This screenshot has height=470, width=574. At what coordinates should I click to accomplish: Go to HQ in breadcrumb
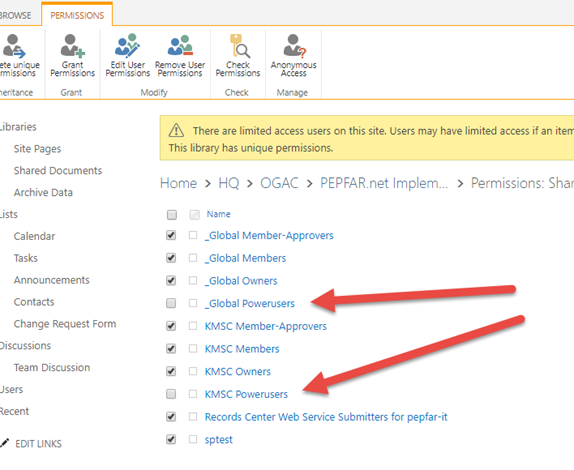(x=228, y=183)
